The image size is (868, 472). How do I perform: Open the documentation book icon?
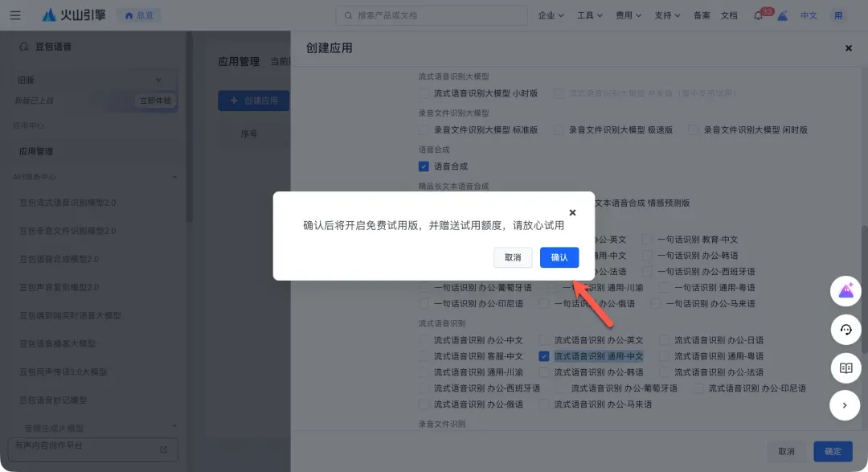click(x=845, y=368)
